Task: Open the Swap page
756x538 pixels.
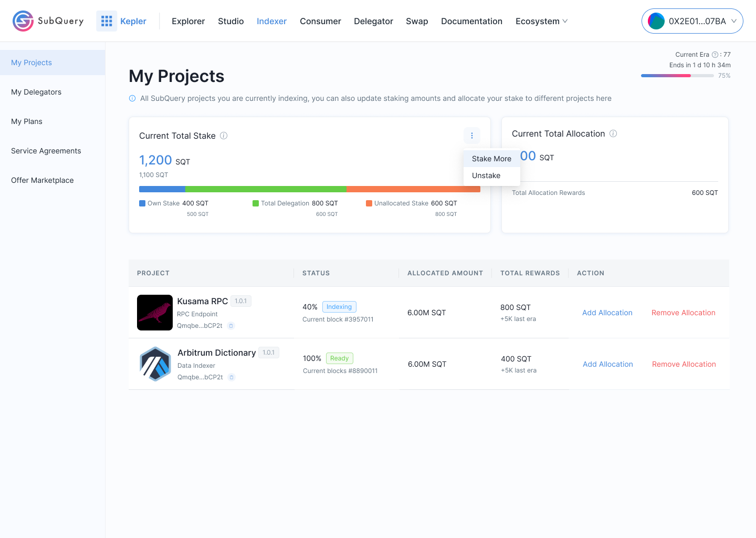Action: (417, 21)
